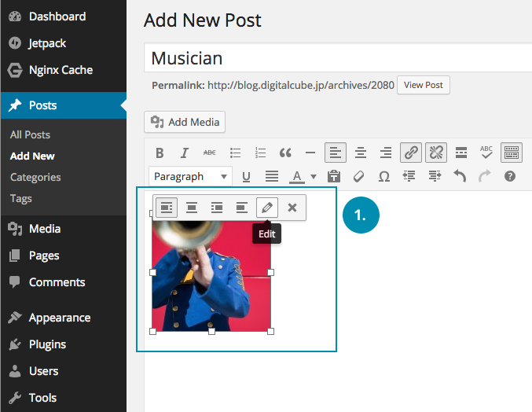Undo the last edit

click(x=460, y=176)
